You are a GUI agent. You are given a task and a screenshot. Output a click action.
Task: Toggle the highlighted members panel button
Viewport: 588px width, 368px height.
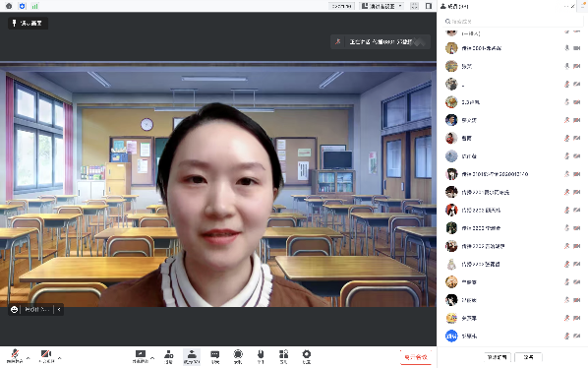tap(192, 356)
